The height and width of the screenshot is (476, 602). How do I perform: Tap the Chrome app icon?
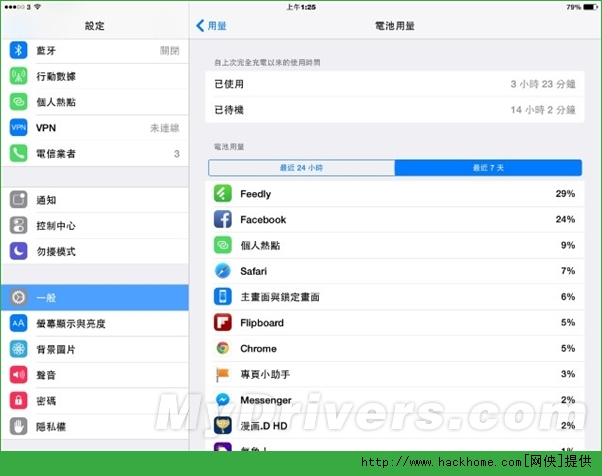[x=223, y=348]
